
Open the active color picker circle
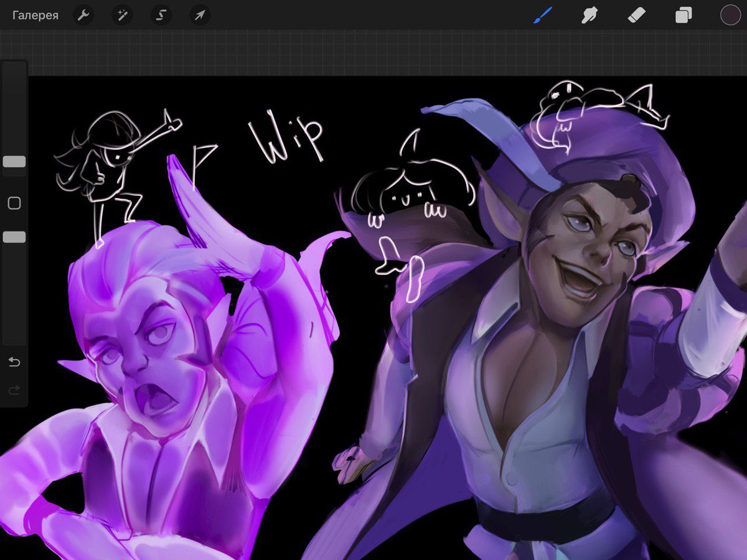click(730, 16)
